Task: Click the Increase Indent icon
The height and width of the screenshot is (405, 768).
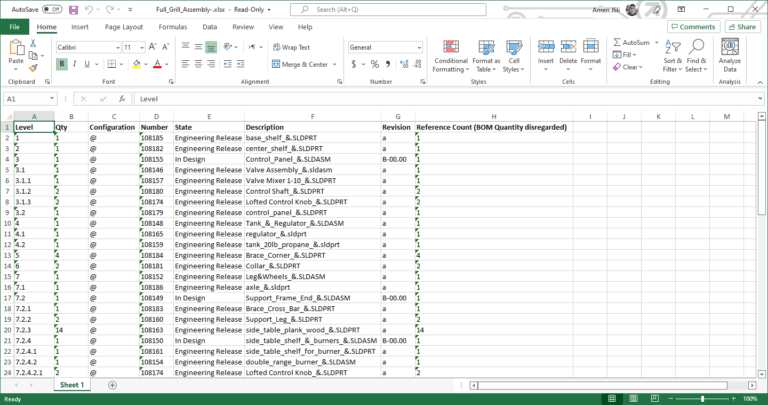Action: [240, 64]
